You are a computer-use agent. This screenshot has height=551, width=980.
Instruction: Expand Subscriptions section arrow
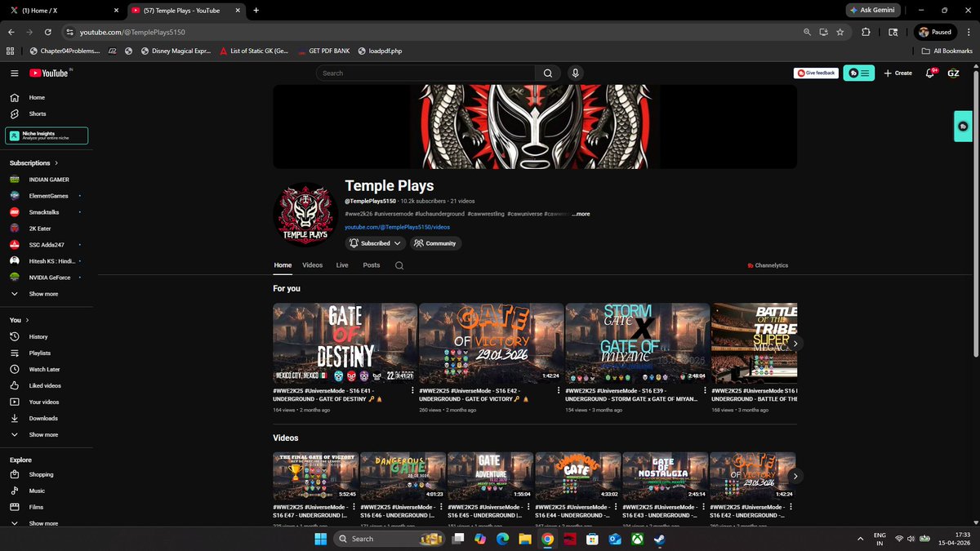57,162
